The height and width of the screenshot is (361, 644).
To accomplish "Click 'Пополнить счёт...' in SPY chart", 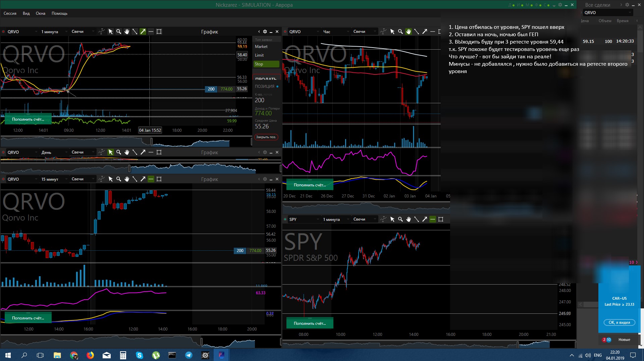I will pos(310,323).
